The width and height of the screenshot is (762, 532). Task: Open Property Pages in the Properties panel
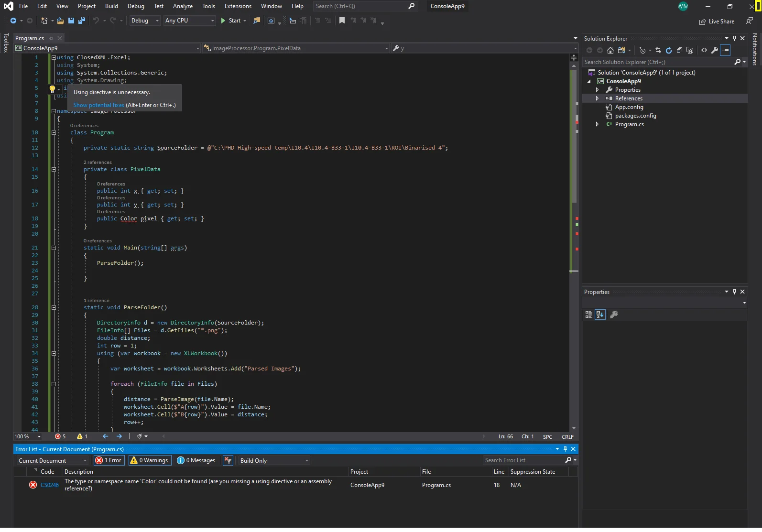click(614, 315)
